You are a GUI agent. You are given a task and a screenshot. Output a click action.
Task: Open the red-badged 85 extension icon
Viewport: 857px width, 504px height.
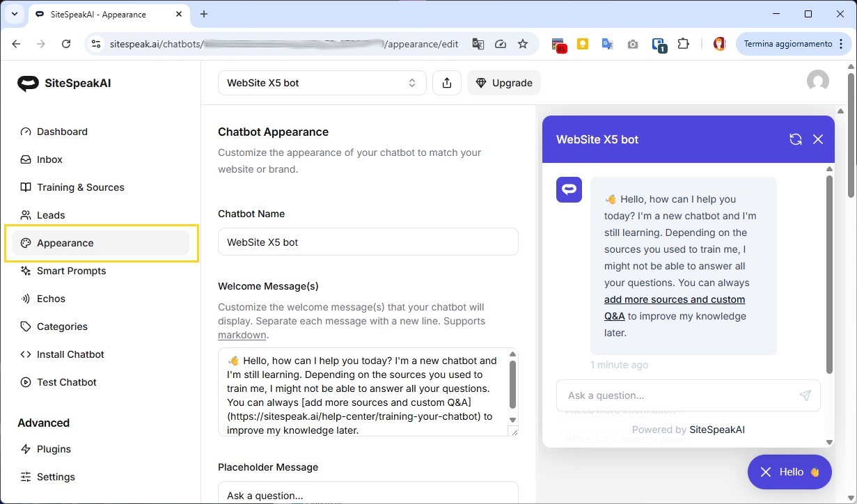(558, 45)
